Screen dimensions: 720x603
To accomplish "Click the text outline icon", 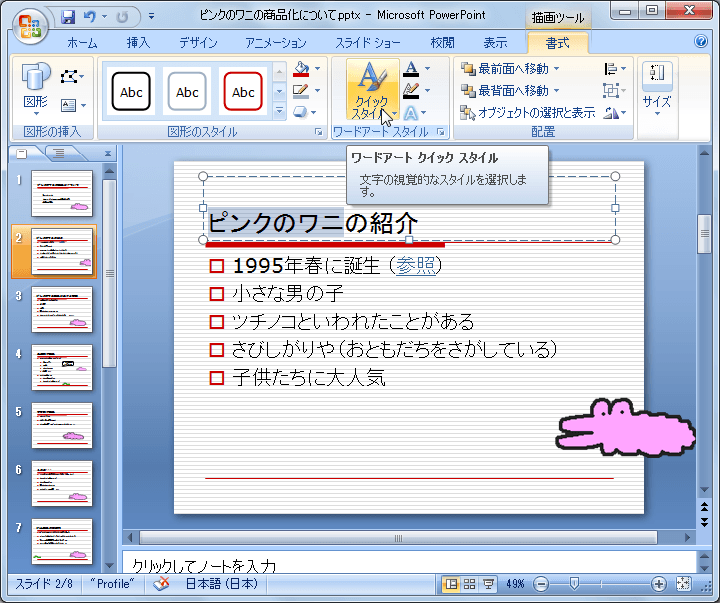I will [x=411, y=90].
